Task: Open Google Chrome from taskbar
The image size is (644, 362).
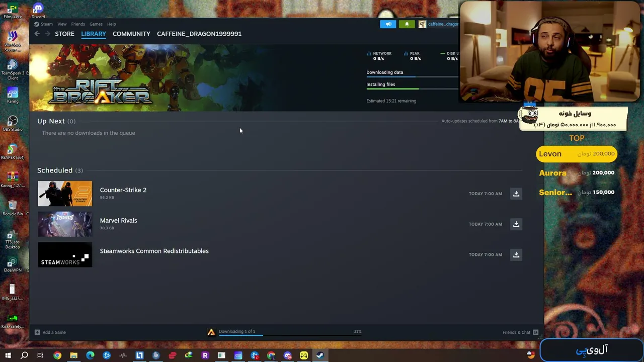Action: 57,355
